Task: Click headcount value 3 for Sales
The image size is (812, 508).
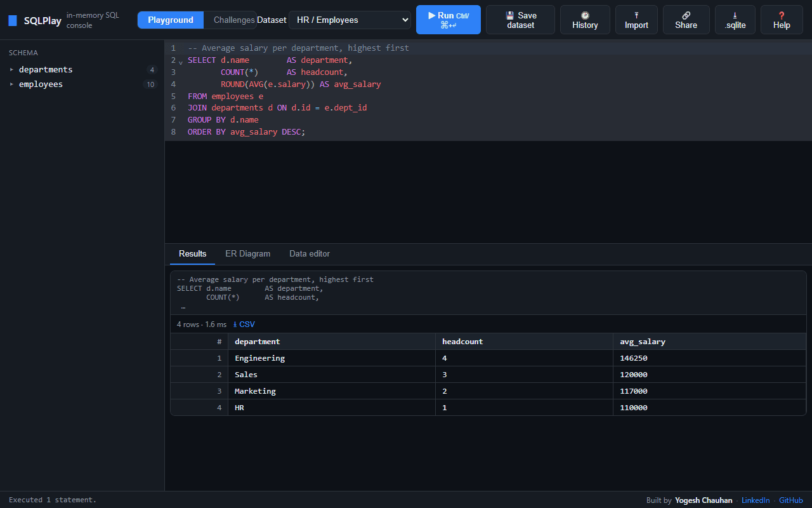Action: (524, 375)
